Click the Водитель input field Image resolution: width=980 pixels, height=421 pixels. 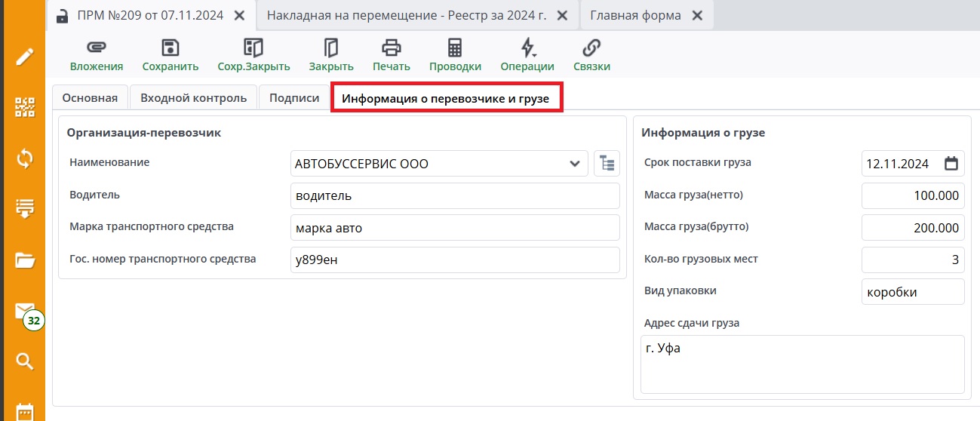(x=454, y=195)
